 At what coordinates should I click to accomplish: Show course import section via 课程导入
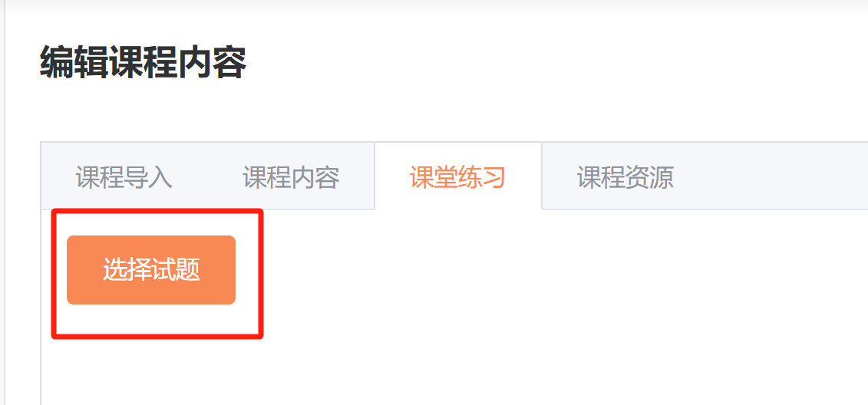coord(124,177)
